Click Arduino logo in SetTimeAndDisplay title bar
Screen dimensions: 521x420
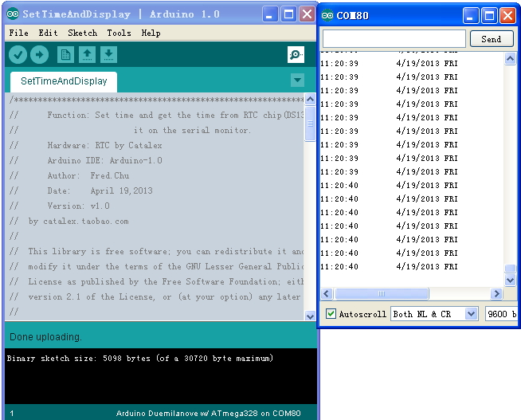pyautogui.click(x=13, y=14)
